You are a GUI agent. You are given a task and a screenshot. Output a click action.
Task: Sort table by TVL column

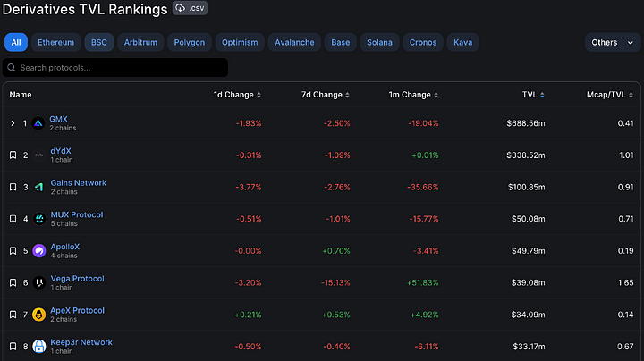click(534, 95)
